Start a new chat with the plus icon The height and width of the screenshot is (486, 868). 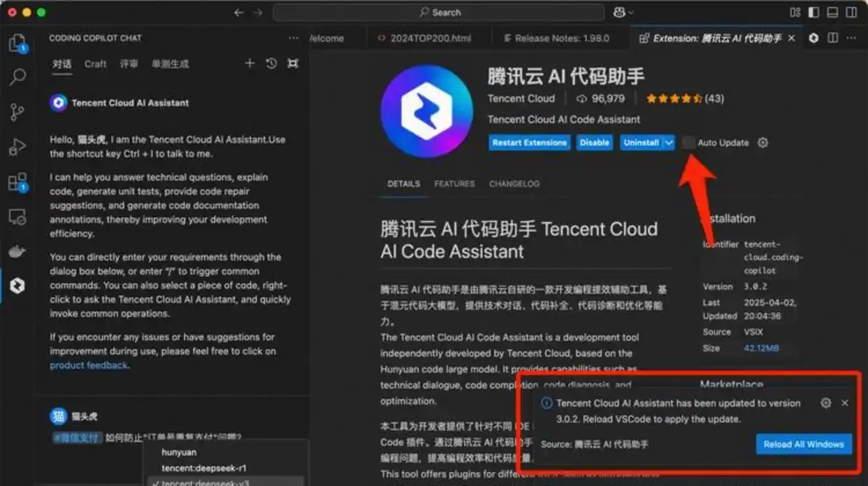pyautogui.click(x=249, y=63)
